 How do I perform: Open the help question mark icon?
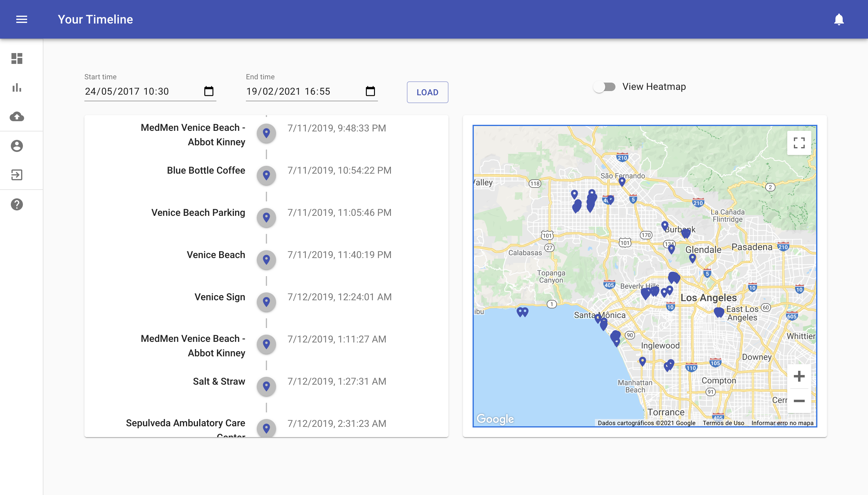point(17,204)
